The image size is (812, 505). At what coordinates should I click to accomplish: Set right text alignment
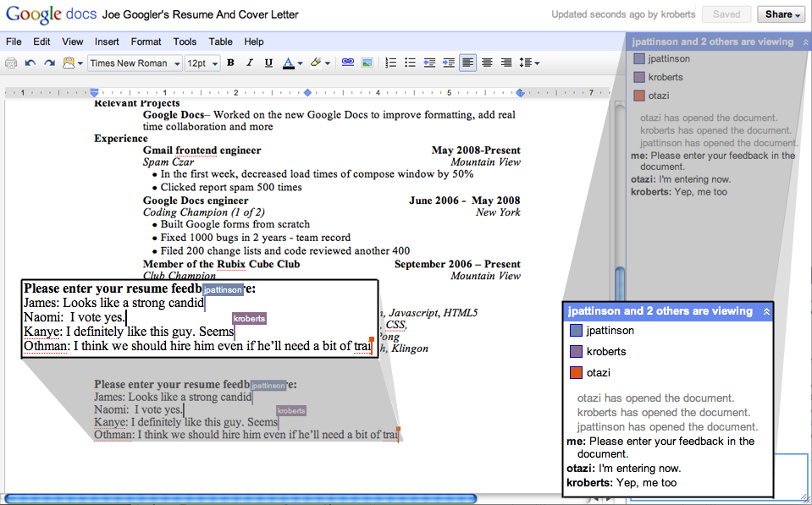coord(506,63)
